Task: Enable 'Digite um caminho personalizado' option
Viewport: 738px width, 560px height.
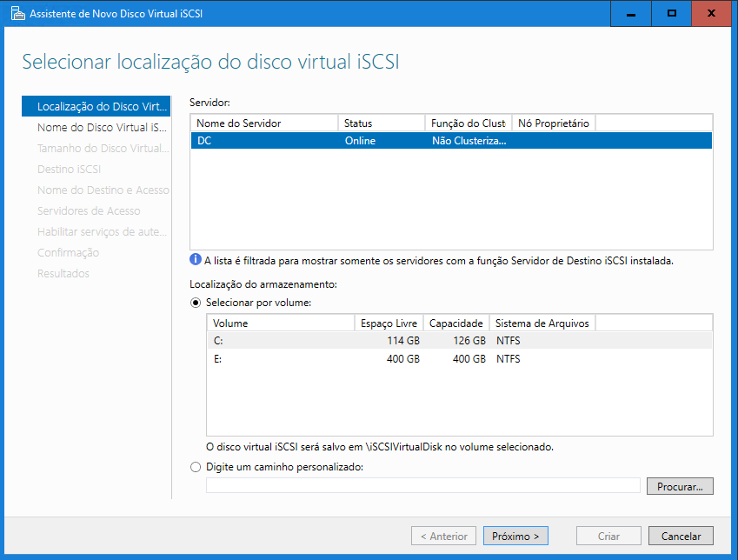Action: (196, 467)
